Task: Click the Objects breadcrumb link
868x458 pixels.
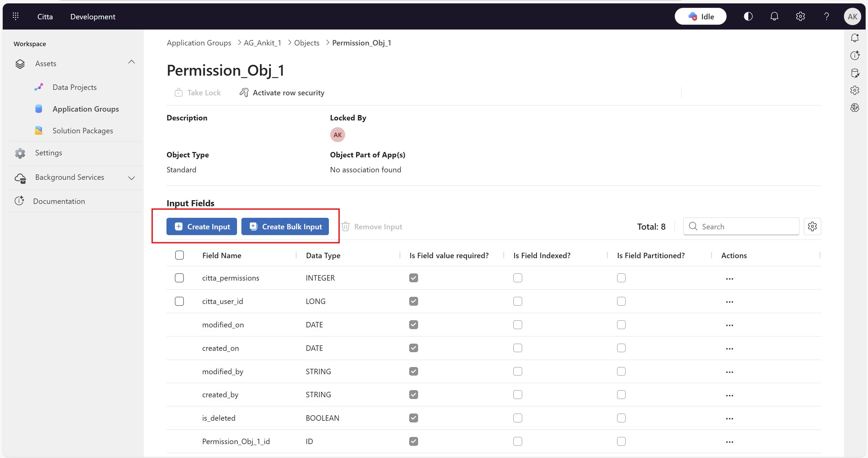Action: pyautogui.click(x=307, y=43)
